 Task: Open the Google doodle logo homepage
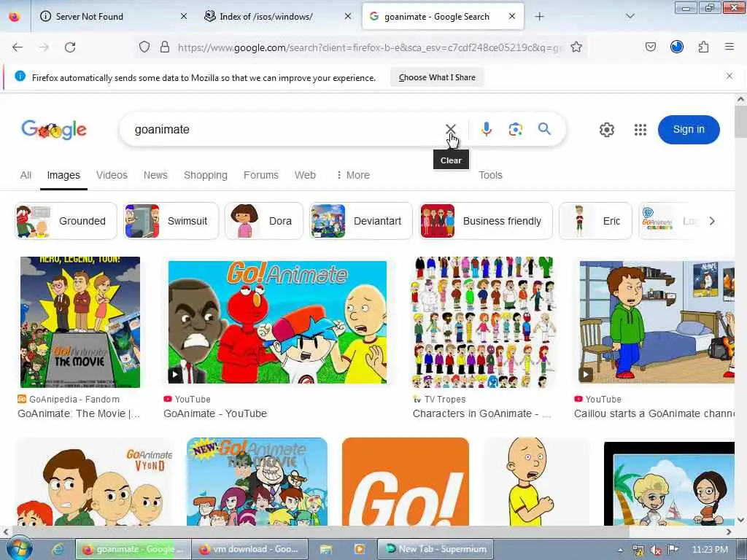54,130
